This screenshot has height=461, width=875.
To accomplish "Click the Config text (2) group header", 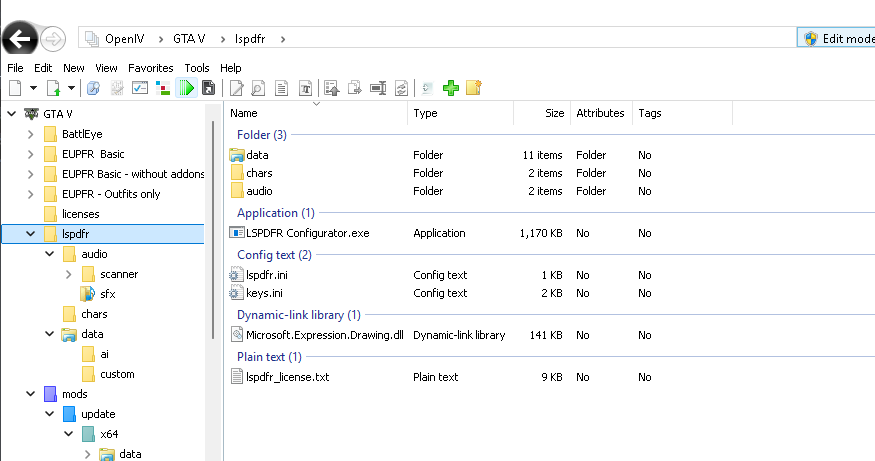I will pyautogui.click(x=274, y=255).
